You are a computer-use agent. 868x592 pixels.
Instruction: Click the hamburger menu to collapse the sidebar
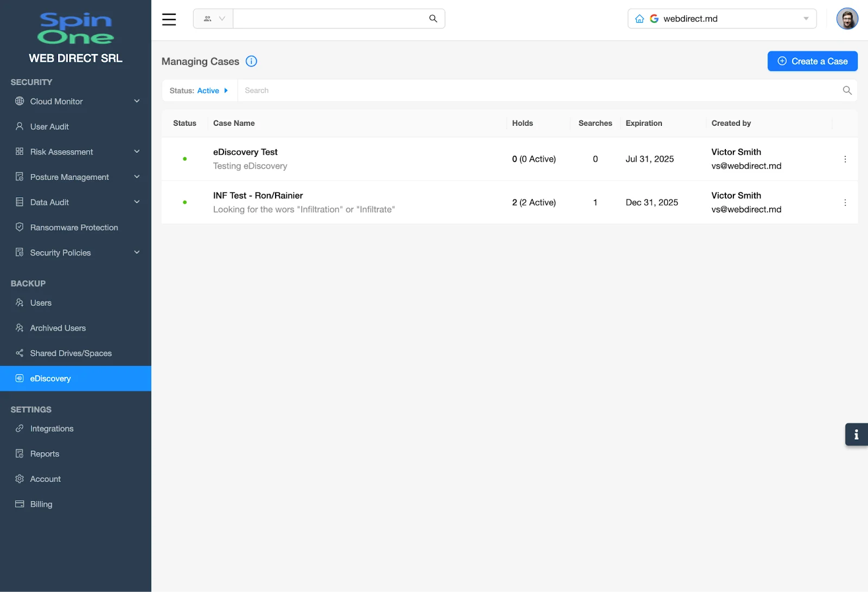(169, 18)
